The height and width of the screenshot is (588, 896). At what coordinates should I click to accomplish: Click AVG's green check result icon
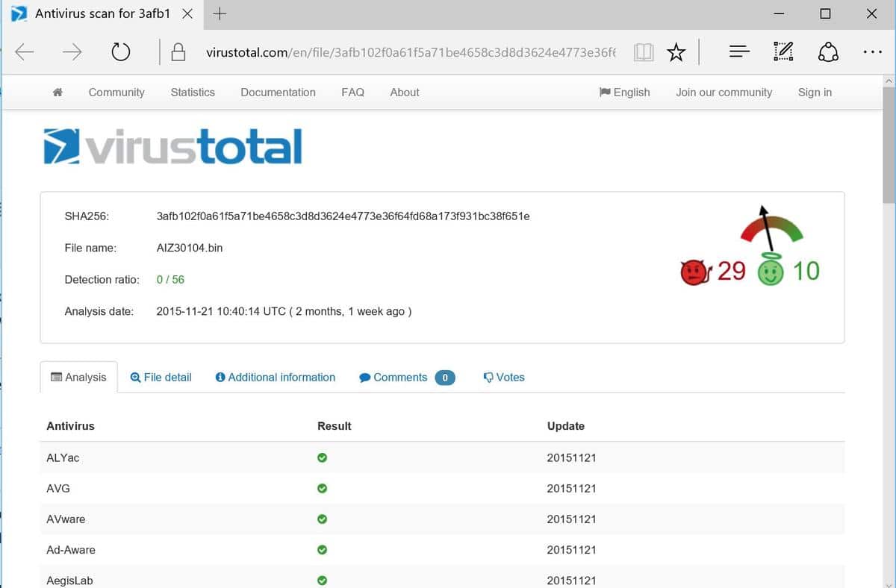coord(322,488)
